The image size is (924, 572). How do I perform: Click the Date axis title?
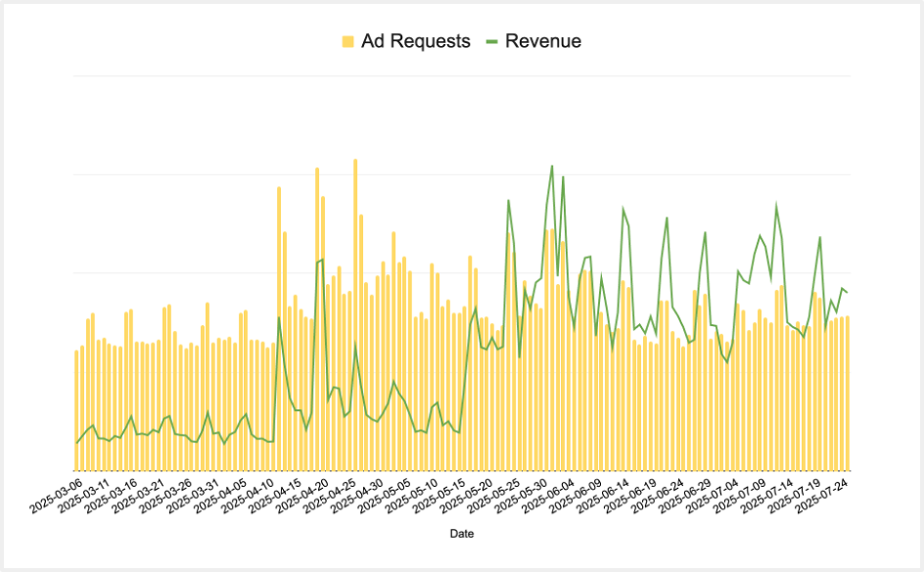tap(462, 534)
